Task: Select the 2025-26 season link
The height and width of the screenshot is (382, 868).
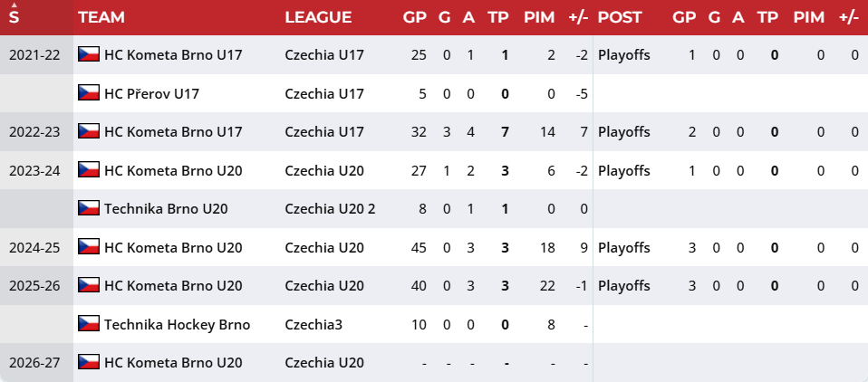Action: [x=34, y=286]
